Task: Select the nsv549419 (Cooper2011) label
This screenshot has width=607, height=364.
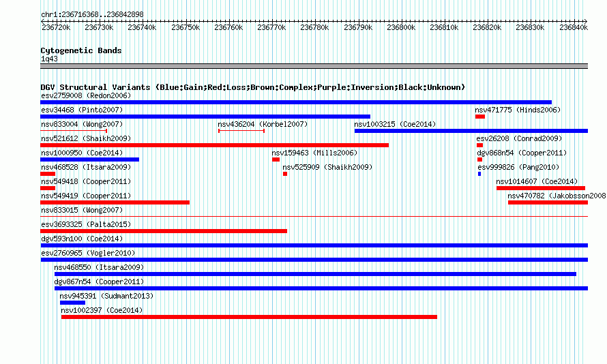Action: tap(86, 196)
